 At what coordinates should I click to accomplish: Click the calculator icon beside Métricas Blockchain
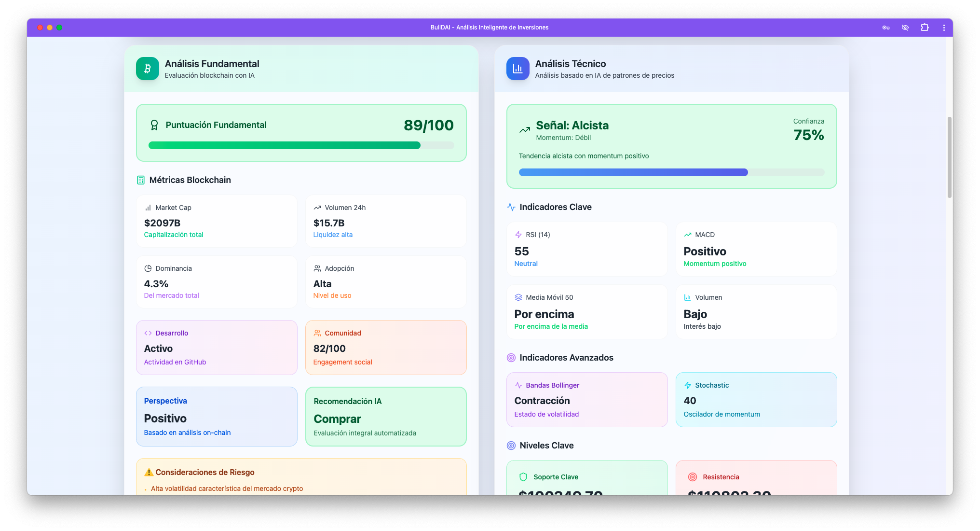tap(141, 180)
